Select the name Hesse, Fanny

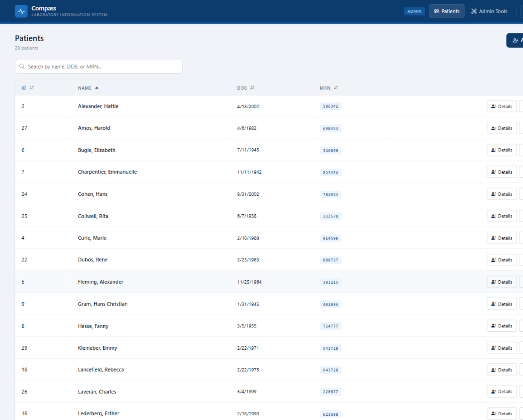point(93,326)
